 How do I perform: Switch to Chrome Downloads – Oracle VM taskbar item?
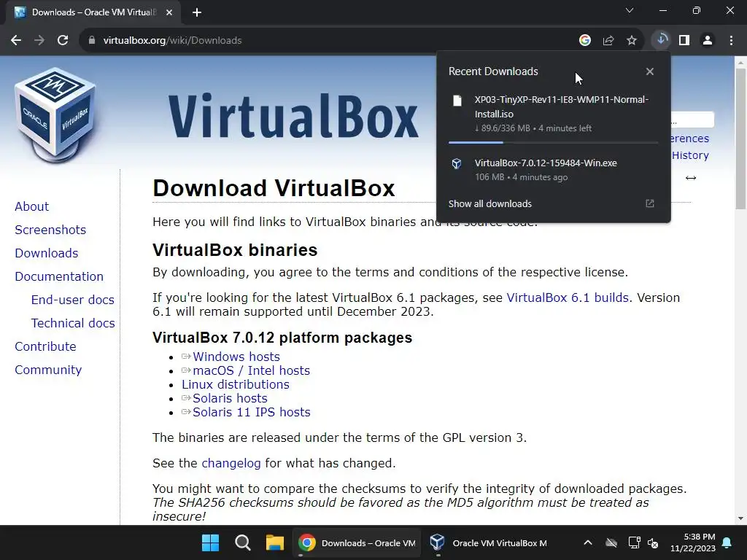click(x=356, y=542)
